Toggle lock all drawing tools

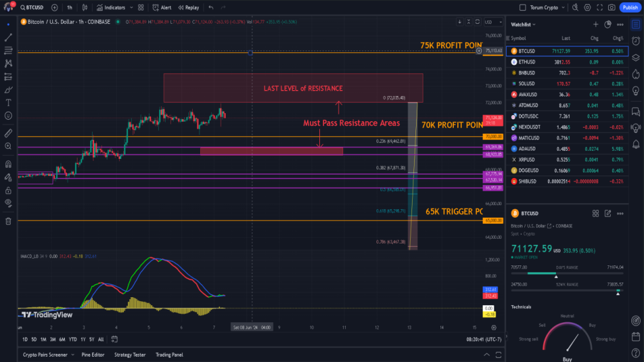pyautogui.click(x=8, y=191)
